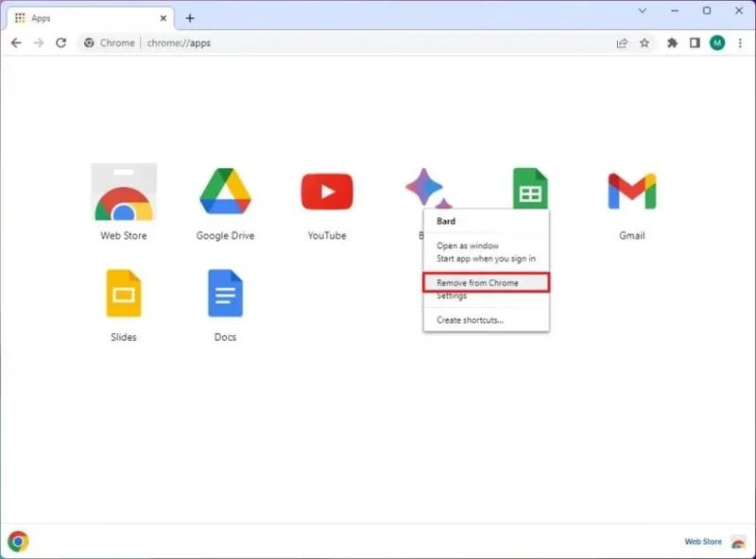
Task: Launch the Gmail app
Action: pos(632,192)
